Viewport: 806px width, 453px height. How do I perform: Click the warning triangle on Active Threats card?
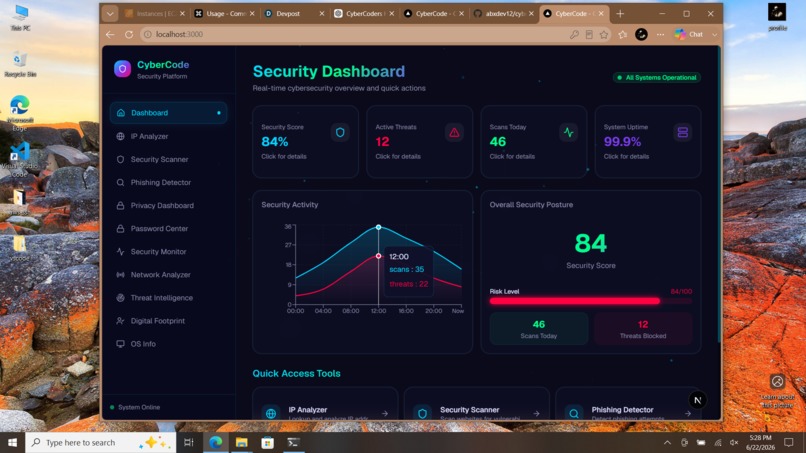pos(454,132)
